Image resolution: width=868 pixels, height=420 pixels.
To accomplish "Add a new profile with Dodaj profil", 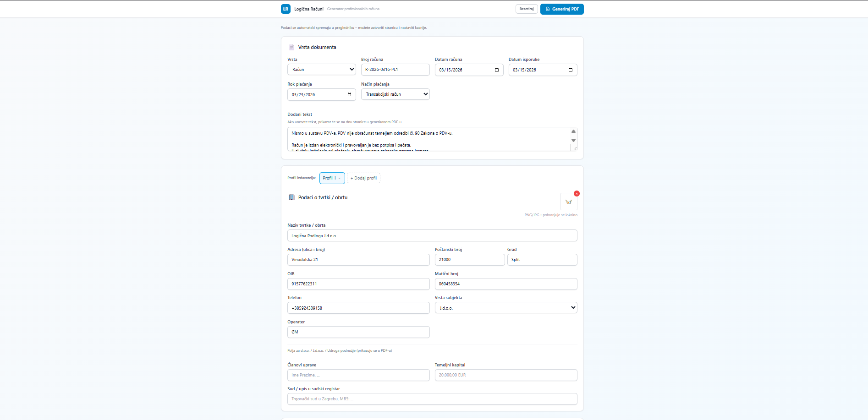I will click(x=363, y=178).
